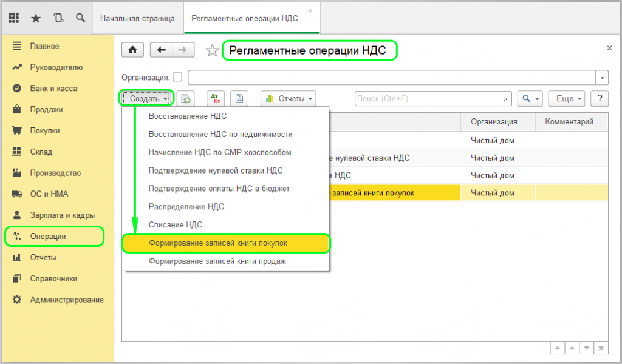
Task: Open the Операции sidebar section
Action: tap(48, 236)
